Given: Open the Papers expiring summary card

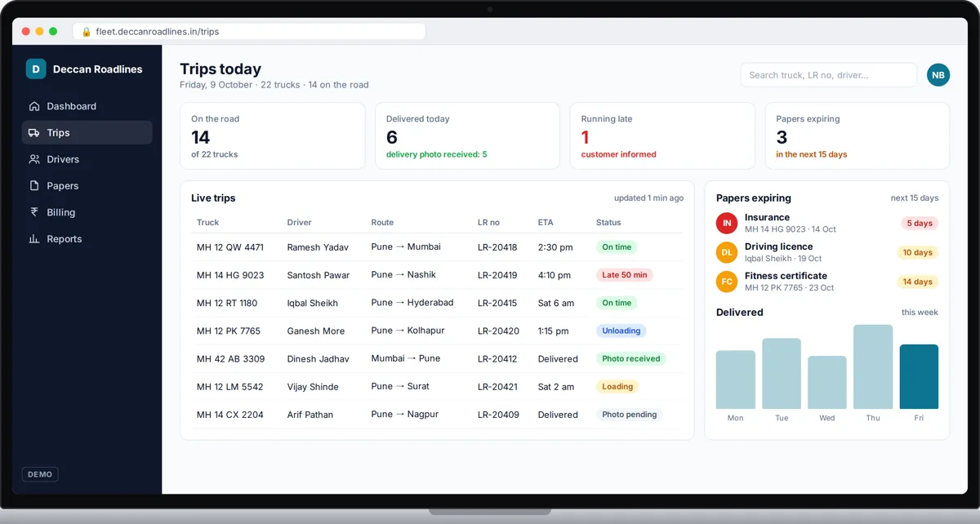Looking at the screenshot, I should pyautogui.click(x=857, y=135).
